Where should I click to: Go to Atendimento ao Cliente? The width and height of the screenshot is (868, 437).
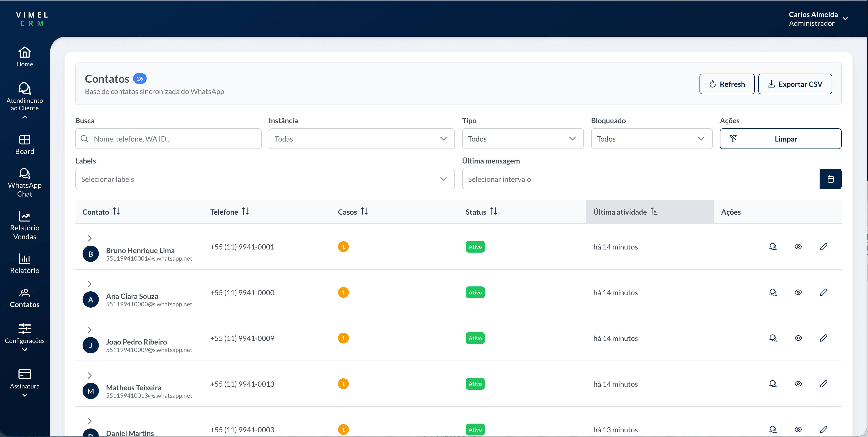click(x=25, y=98)
